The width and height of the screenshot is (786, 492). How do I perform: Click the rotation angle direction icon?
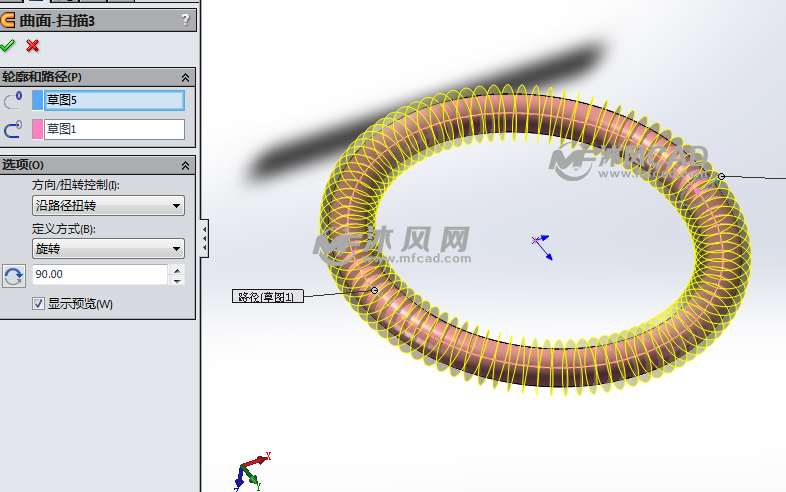[x=14, y=276]
